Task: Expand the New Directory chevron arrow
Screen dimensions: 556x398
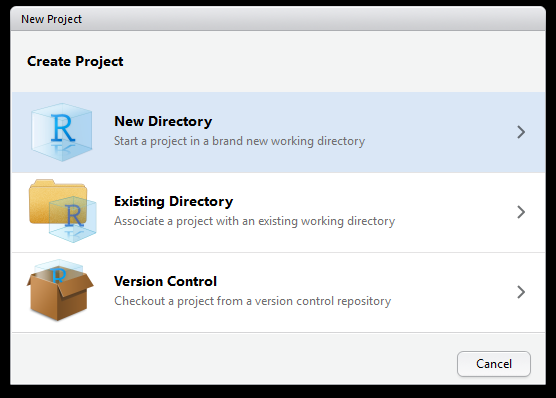Action: 521,132
